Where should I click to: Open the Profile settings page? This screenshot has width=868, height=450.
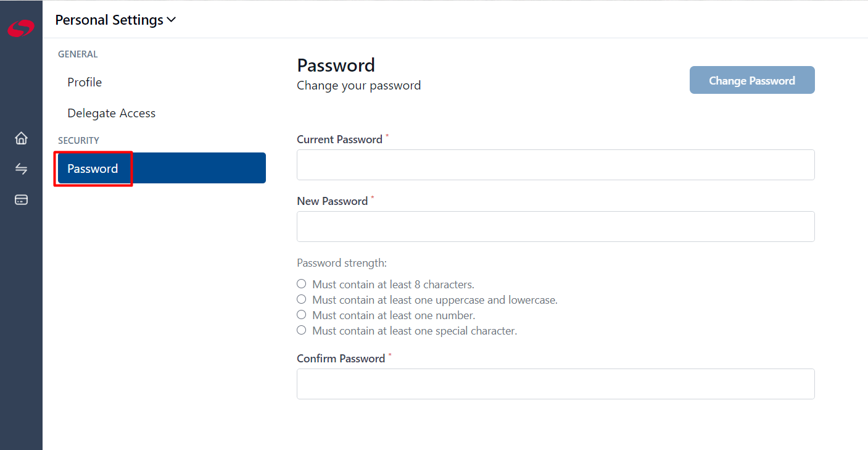point(85,82)
